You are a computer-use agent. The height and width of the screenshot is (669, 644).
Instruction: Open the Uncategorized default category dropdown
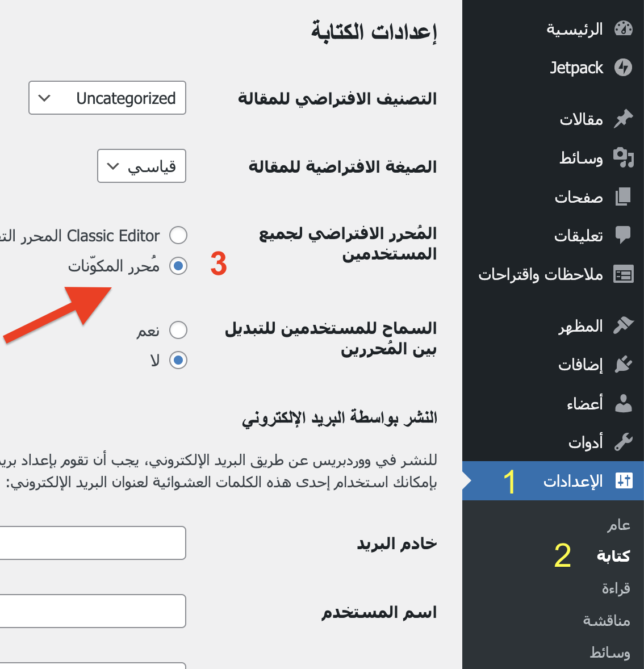(x=107, y=98)
